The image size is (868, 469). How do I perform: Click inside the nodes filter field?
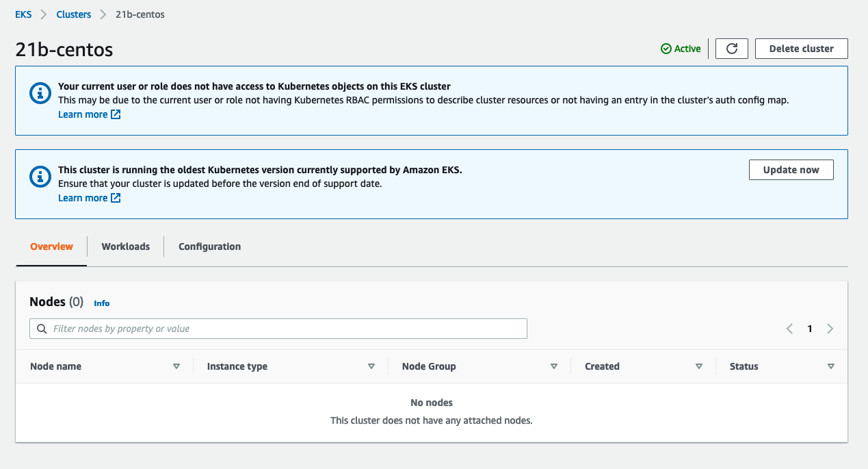coord(274,329)
